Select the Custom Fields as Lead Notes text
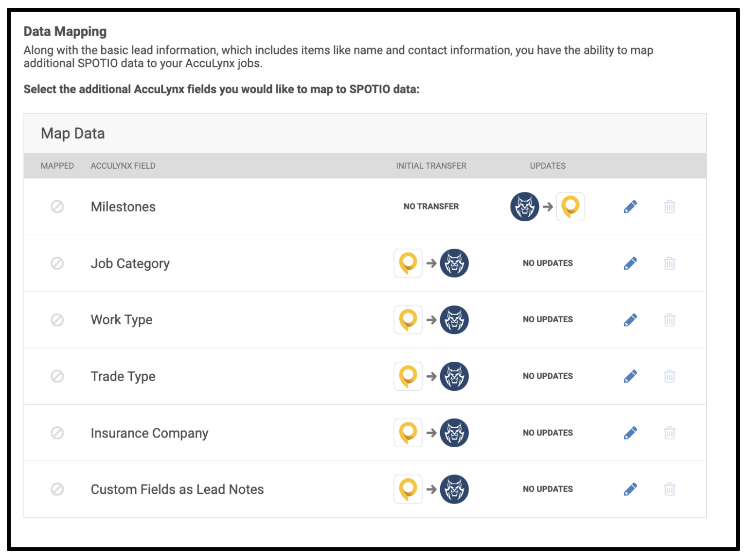Viewport: 749px width, 560px height. 177,489
